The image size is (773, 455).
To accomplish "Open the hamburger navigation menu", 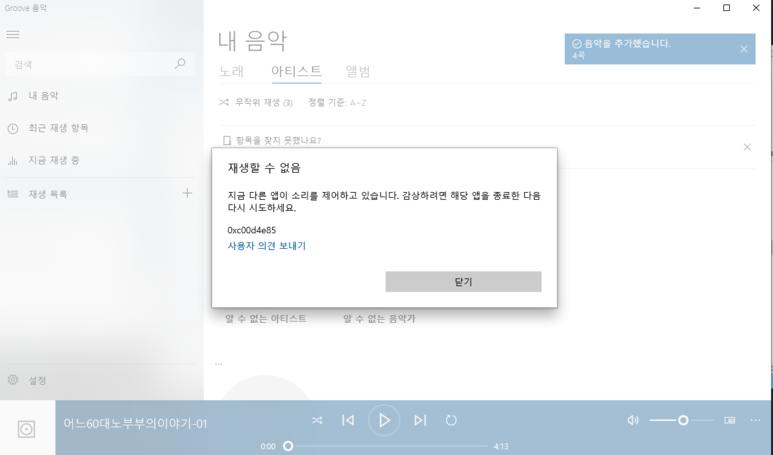I will (13, 35).
